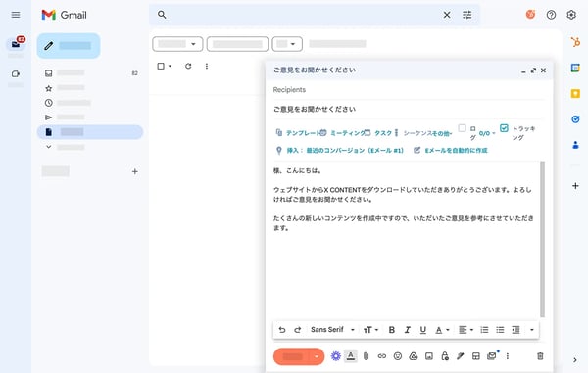Open the Help question mark icon
The height and width of the screenshot is (373, 588).
click(551, 15)
